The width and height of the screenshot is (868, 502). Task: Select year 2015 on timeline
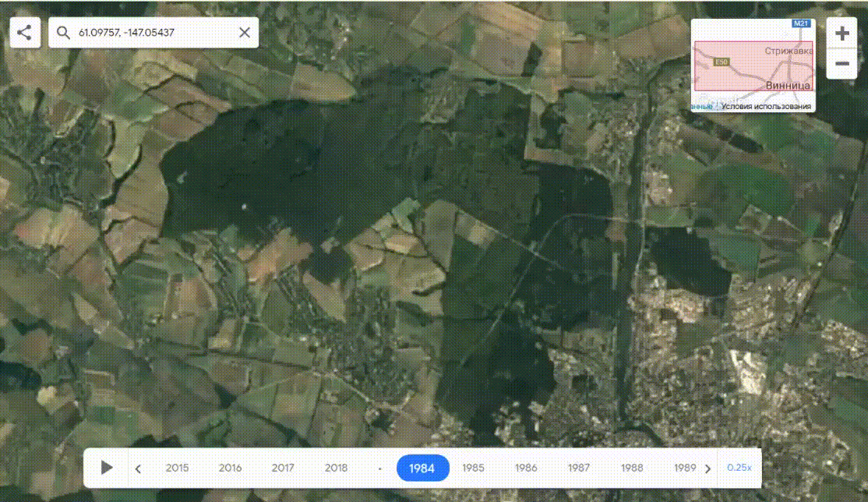point(177,468)
